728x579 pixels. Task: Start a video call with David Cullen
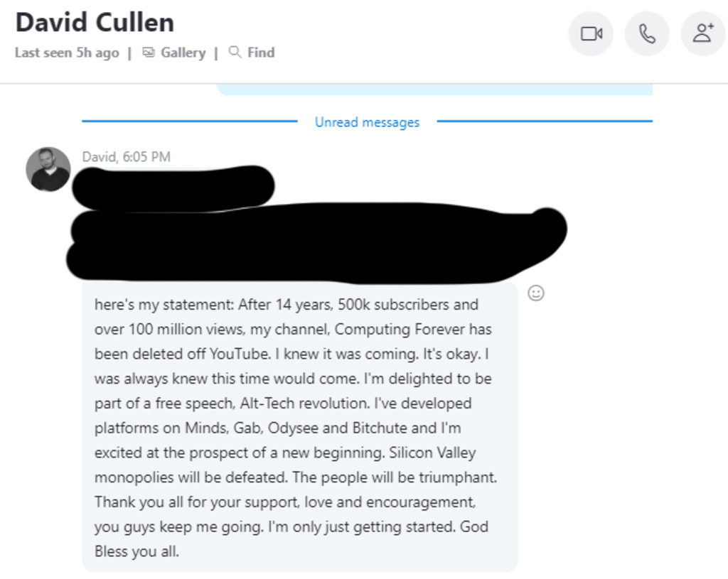click(x=591, y=34)
